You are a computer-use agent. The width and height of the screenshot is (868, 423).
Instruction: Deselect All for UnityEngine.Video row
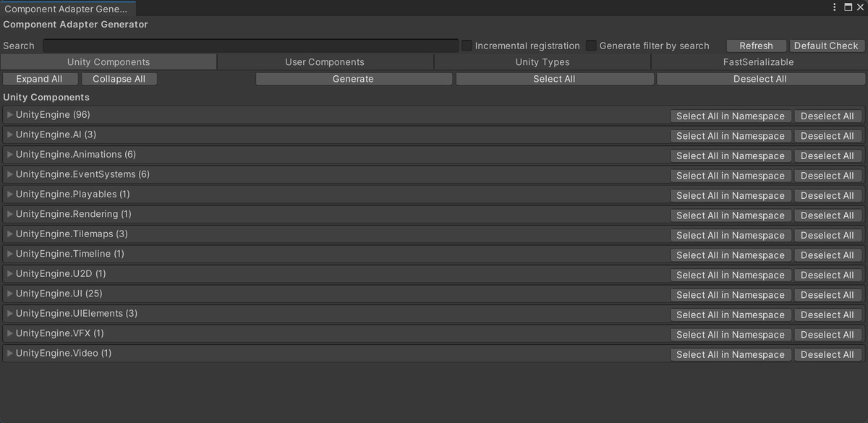(x=827, y=354)
